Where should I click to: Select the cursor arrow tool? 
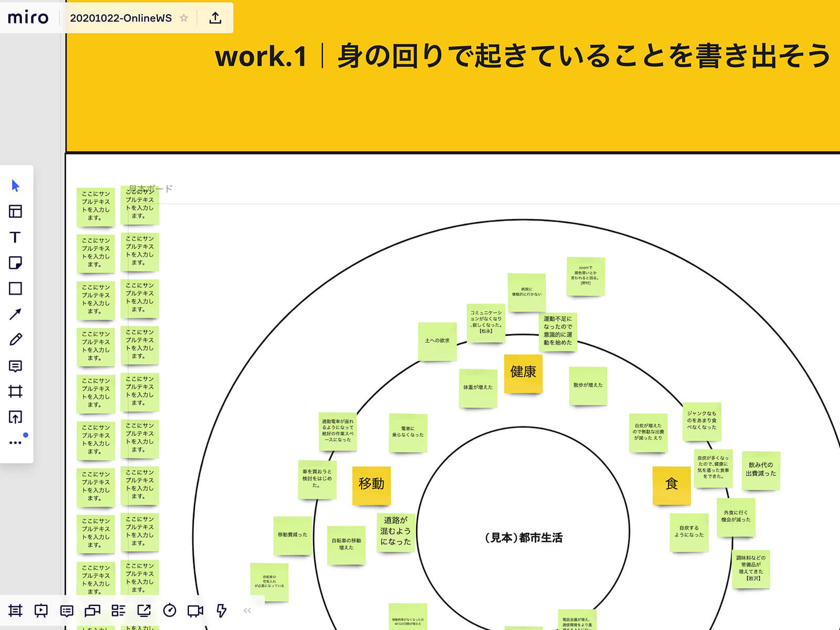point(15,186)
